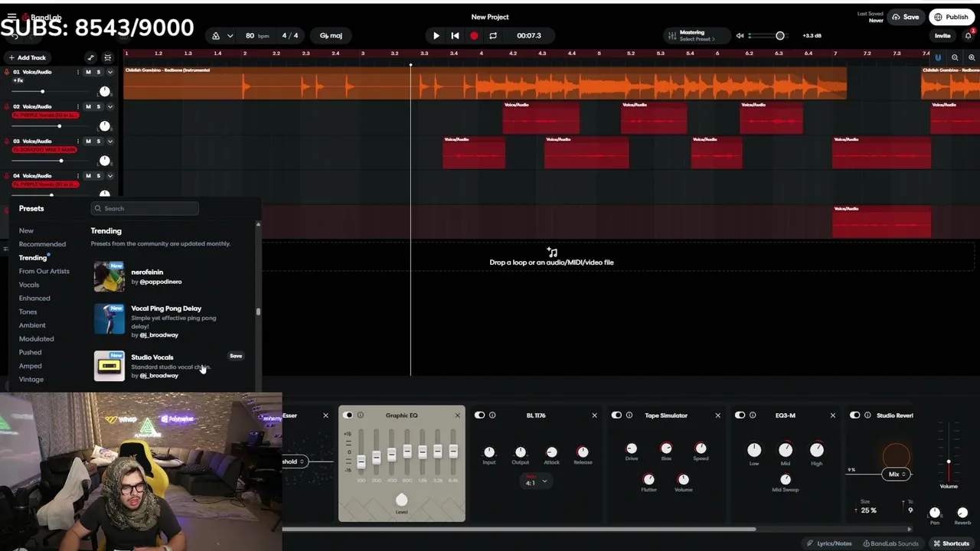Select Ambient presets category

[x=32, y=325]
